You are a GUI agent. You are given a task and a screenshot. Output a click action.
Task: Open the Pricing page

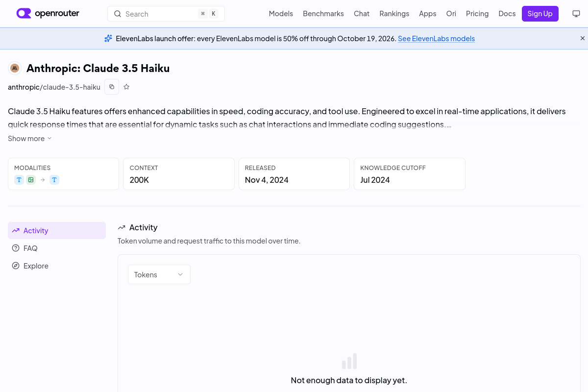tap(477, 14)
